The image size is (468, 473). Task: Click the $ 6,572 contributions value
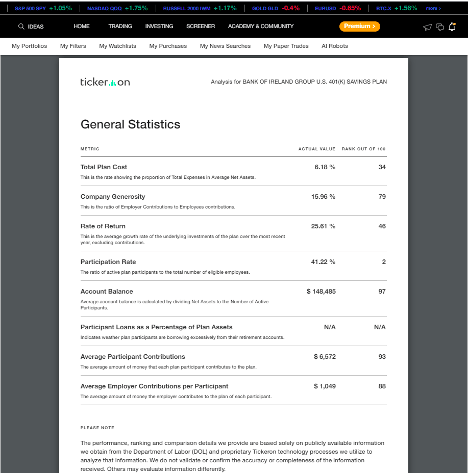pos(325,357)
